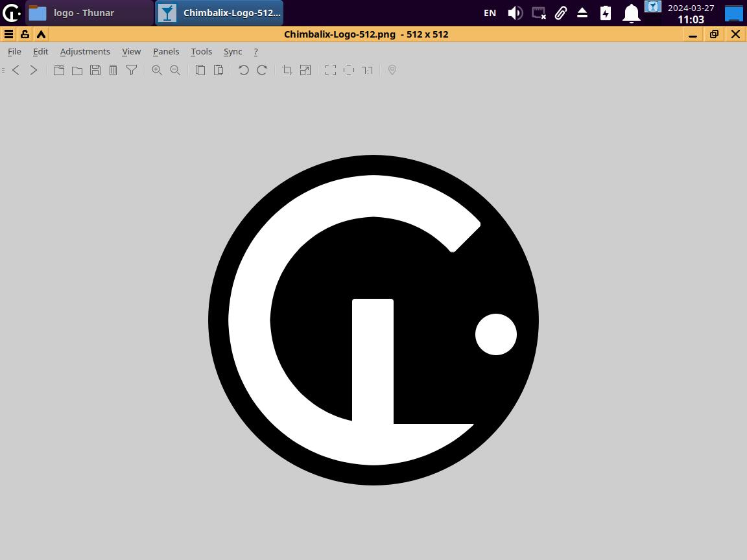Switch to the logo - Thunar taskbar window
The image size is (747, 560).
click(x=89, y=13)
